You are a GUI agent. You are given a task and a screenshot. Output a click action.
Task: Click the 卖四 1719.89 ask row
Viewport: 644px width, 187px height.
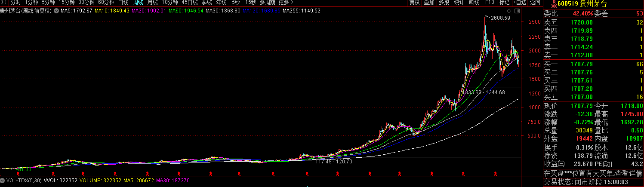click(593, 31)
